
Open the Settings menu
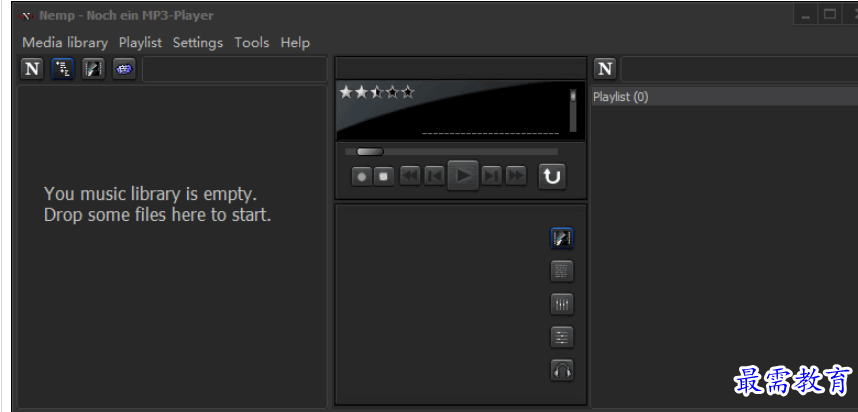tap(198, 43)
